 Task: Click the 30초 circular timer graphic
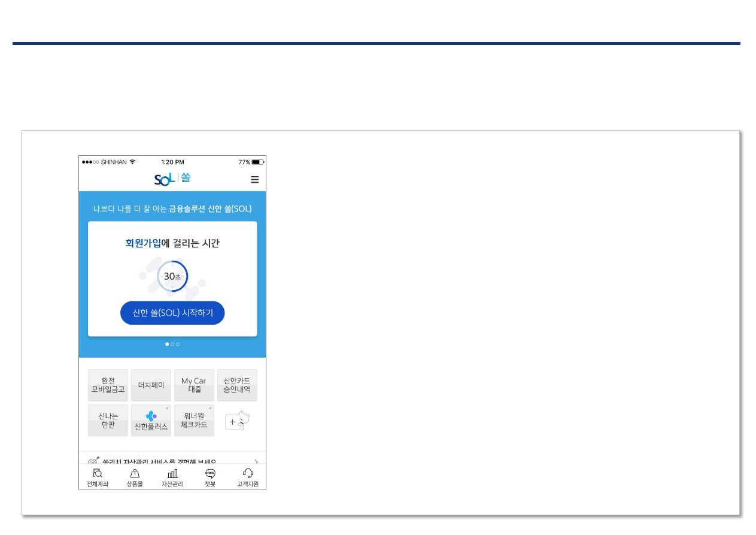(172, 276)
